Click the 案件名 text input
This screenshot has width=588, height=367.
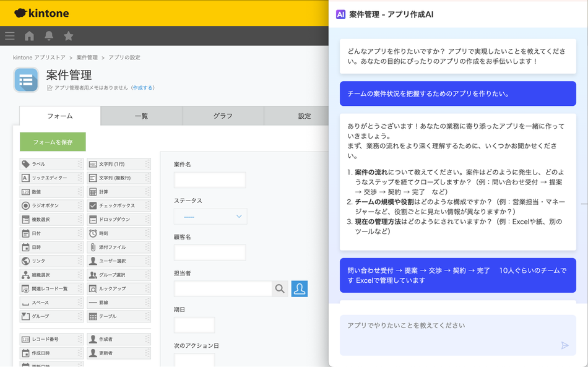(x=210, y=180)
